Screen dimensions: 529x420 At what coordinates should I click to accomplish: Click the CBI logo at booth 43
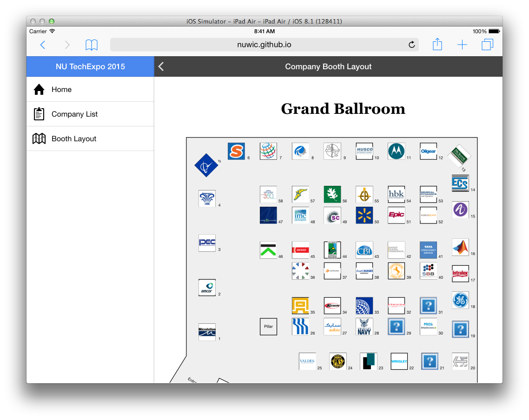click(364, 250)
